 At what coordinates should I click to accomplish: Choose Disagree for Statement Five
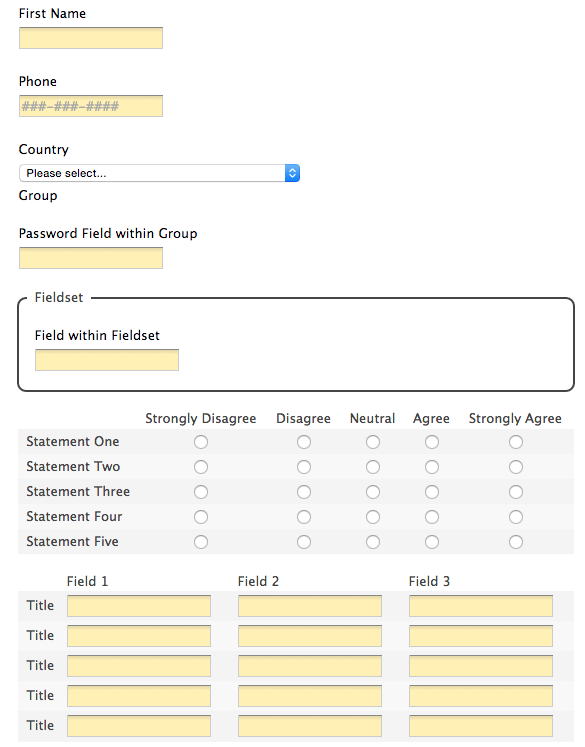coord(304,542)
